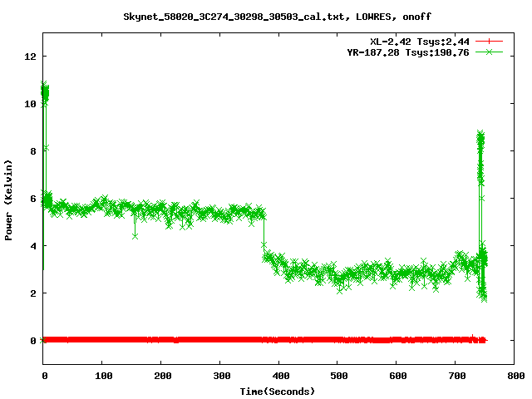Click the x-axis tick label 100
The height and width of the screenshot is (399, 532).
103,376
